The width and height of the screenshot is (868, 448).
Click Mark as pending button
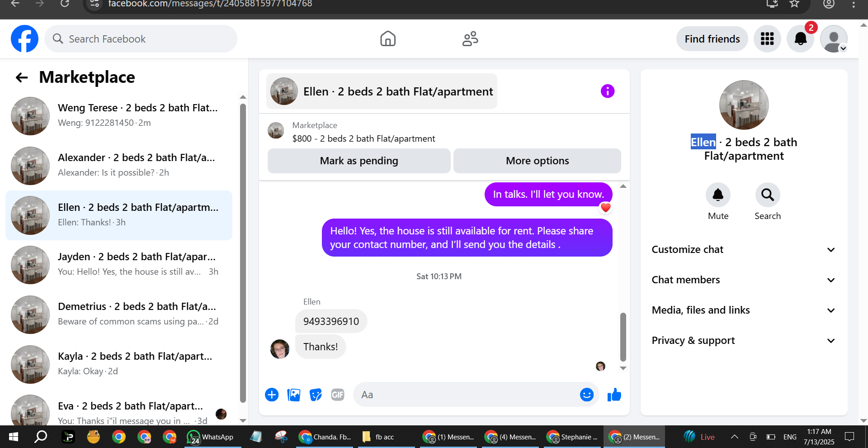tap(359, 161)
